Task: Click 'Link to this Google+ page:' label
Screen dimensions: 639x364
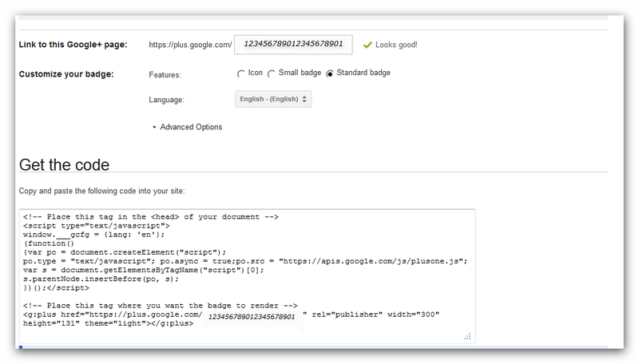Action: [x=73, y=45]
